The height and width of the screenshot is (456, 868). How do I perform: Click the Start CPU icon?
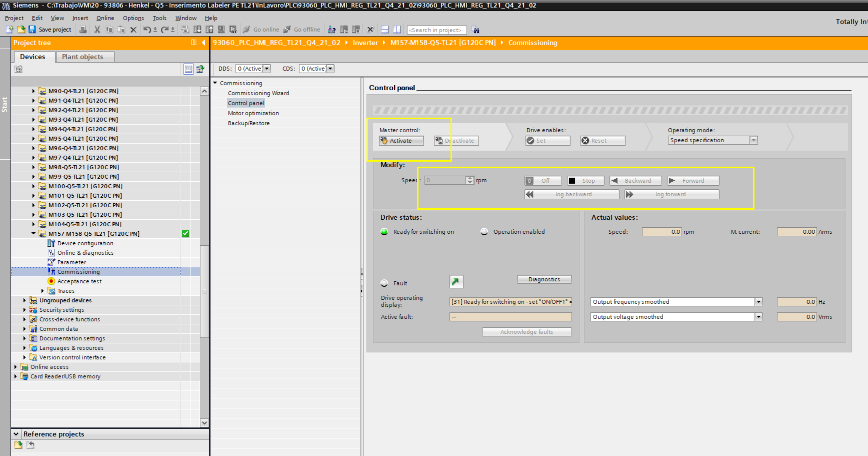click(x=344, y=30)
